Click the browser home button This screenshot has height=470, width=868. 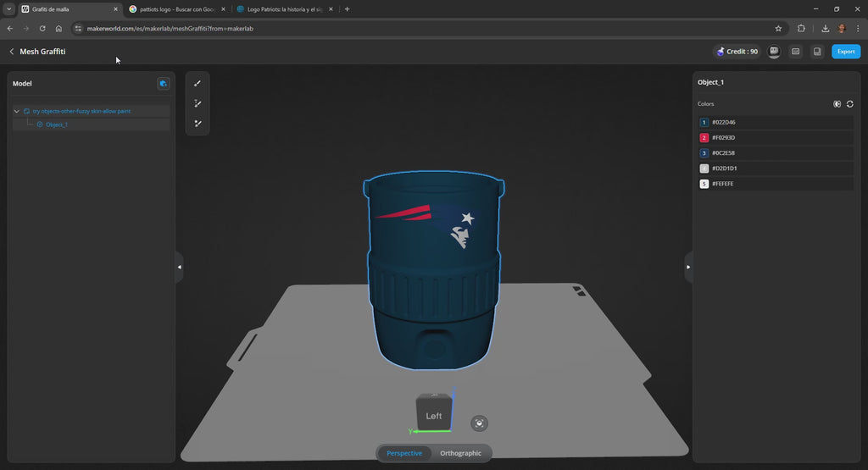point(58,29)
